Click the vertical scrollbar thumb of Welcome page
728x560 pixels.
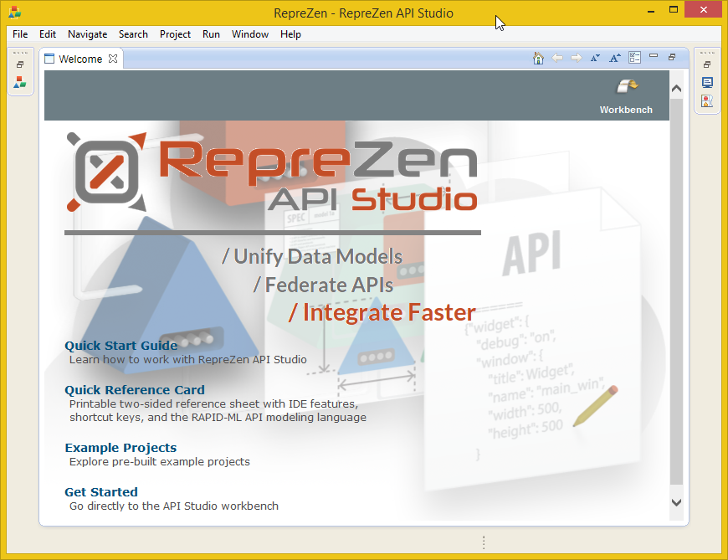(676, 291)
